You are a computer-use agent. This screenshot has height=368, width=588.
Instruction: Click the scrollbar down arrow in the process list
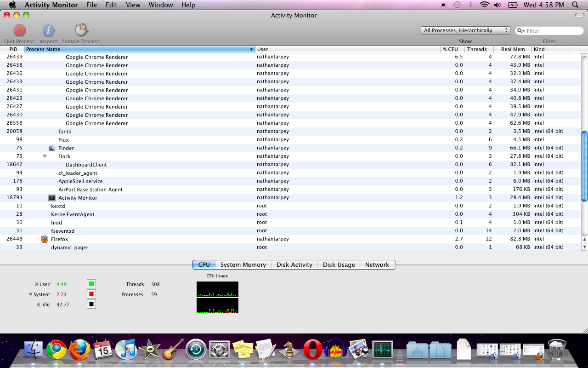[584, 247]
